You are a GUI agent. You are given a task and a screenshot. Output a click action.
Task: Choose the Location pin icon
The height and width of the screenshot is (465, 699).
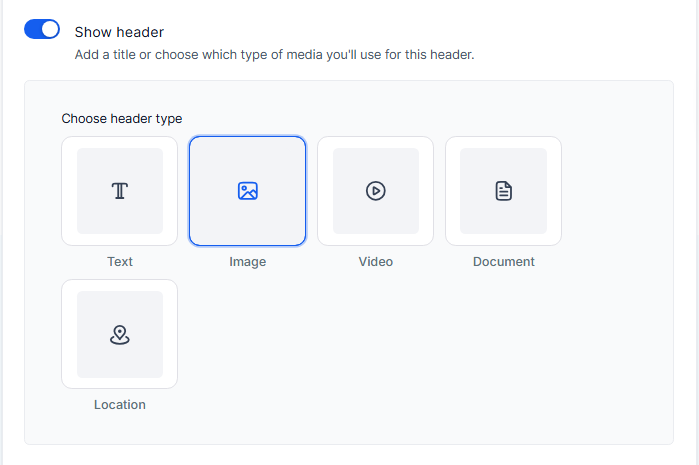click(119, 334)
